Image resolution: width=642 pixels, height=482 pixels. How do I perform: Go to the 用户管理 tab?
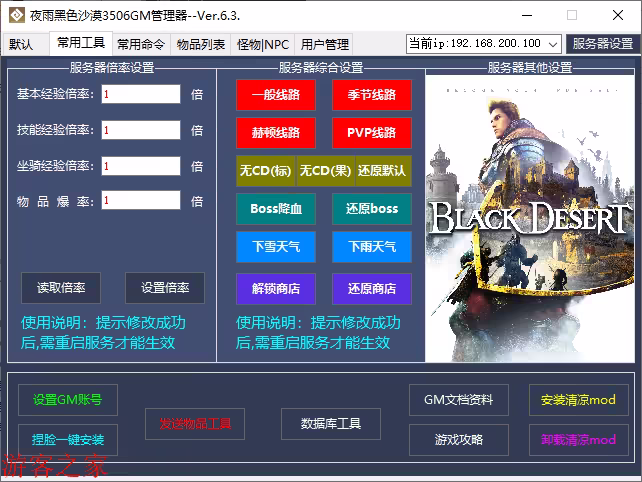325,44
